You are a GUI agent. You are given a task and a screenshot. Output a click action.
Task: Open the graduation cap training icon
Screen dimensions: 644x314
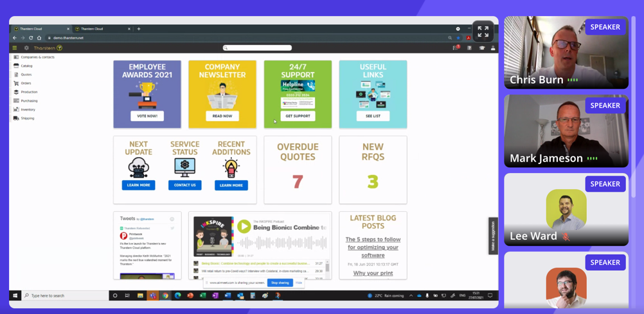[x=482, y=48]
